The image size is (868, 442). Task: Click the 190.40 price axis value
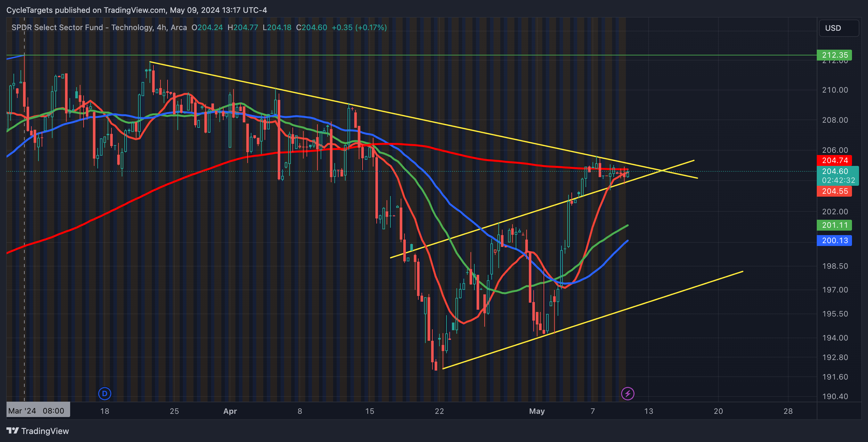pos(835,396)
